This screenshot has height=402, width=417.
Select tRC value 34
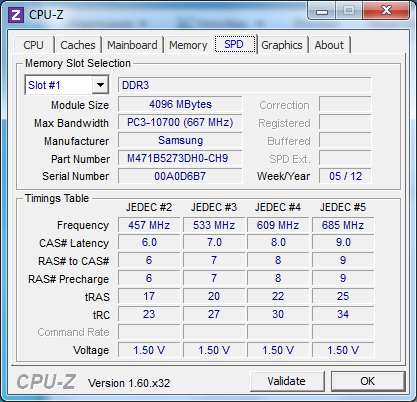click(343, 314)
